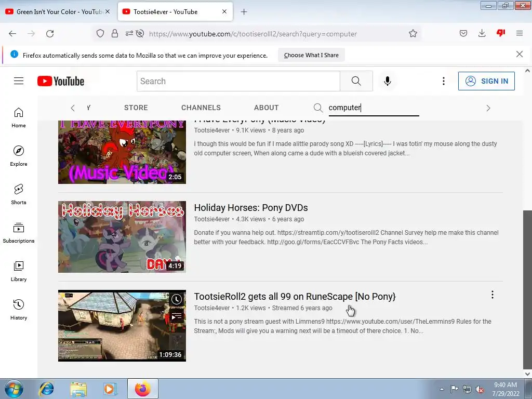Open TootsieRoll2 gets all 99 on RuneScape title
Screen dimensions: 532x399
(x=295, y=297)
